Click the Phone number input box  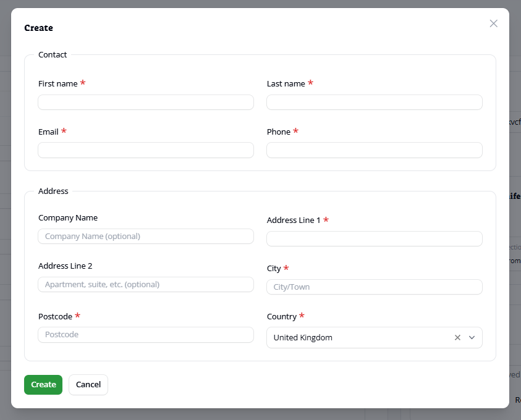pyautogui.click(x=374, y=150)
